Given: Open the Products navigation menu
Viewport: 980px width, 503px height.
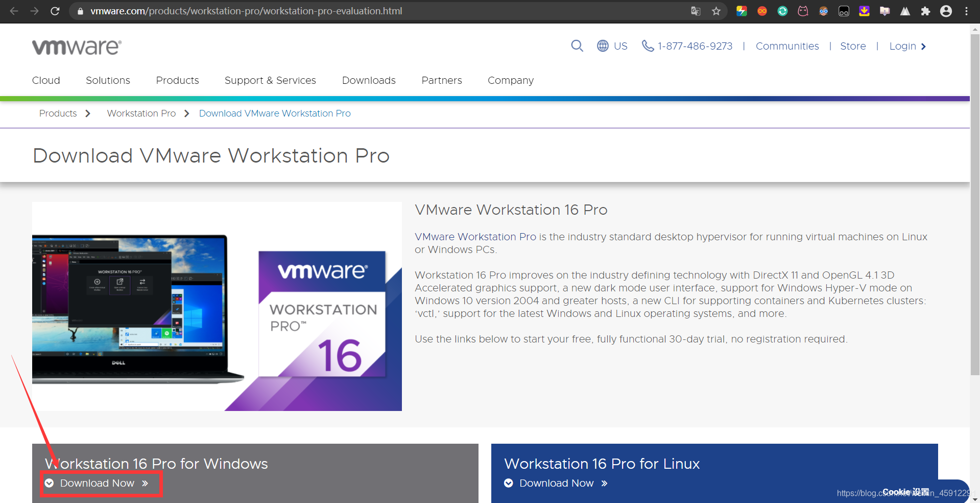Looking at the screenshot, I should tap(177, 80).
